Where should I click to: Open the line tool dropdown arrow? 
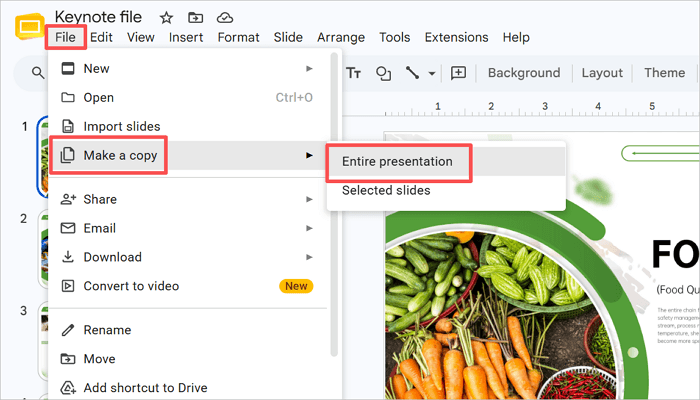[432, 73]
